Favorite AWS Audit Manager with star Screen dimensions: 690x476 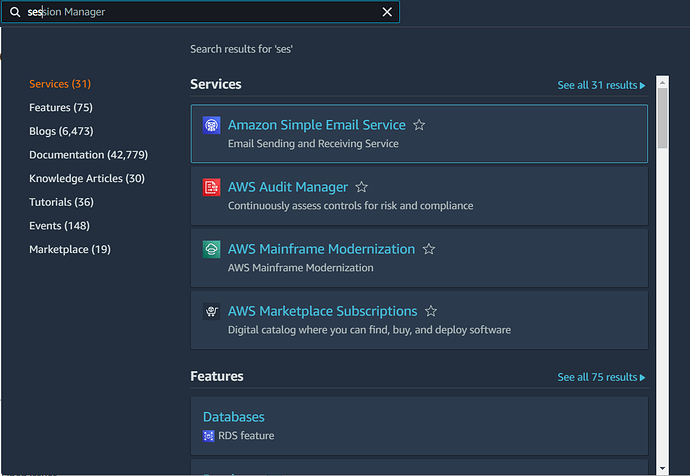(x=361, y=187)
